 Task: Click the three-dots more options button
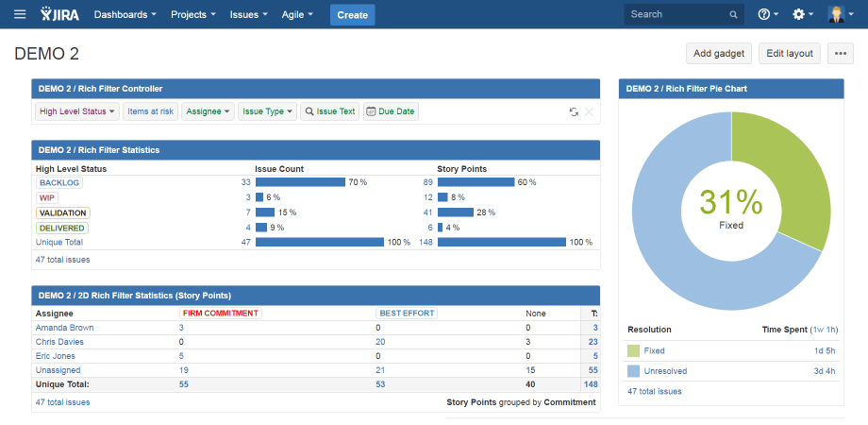(x=840, y=54)
